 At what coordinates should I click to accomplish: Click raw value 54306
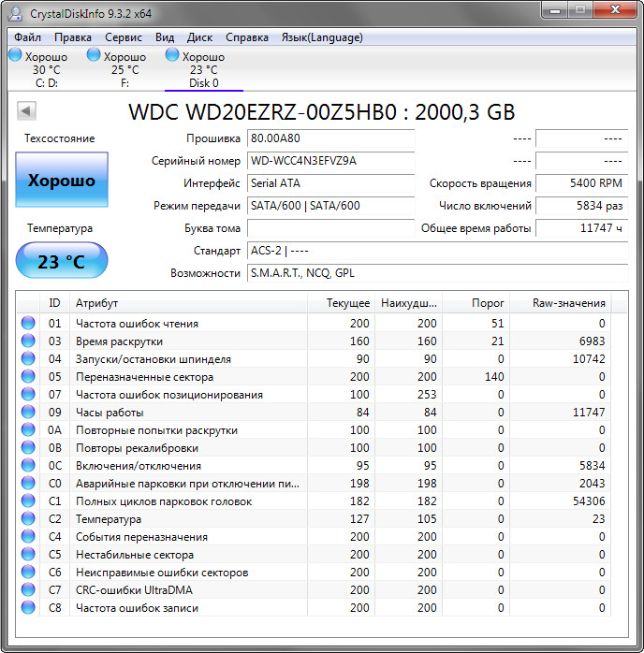coord(589,501)
